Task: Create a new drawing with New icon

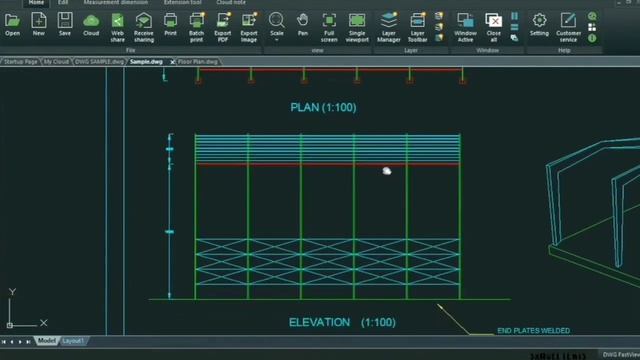Action: (38, 24)
